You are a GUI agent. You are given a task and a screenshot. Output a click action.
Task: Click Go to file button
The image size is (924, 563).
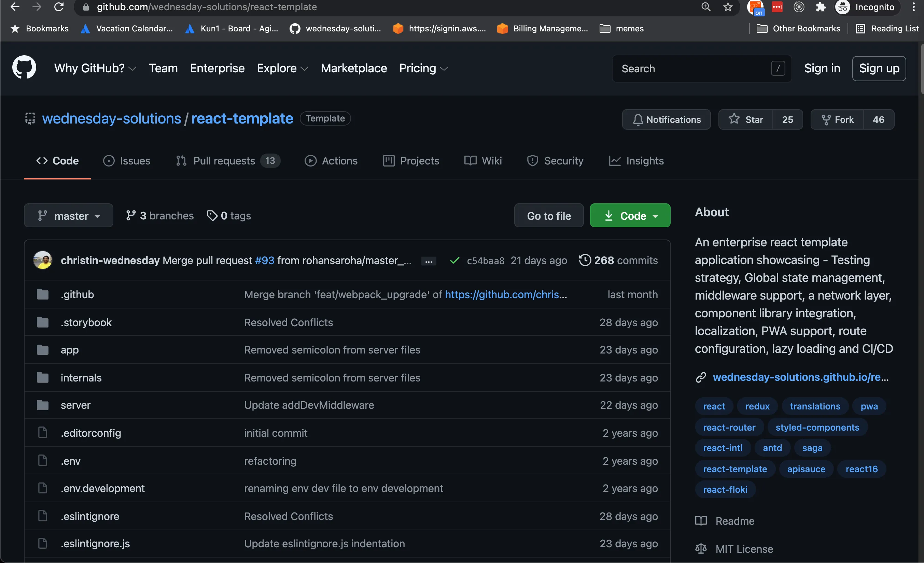tap(549, 216)
